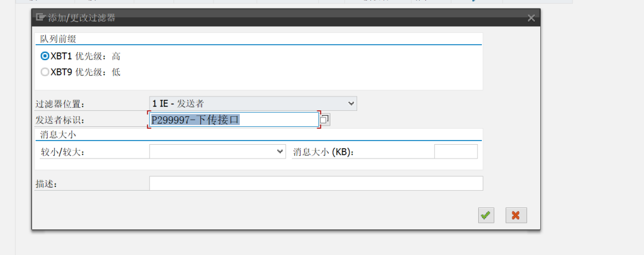The image size is (644, 255).
Task: Click the dialog title bar icon
Action: [41, 17]
